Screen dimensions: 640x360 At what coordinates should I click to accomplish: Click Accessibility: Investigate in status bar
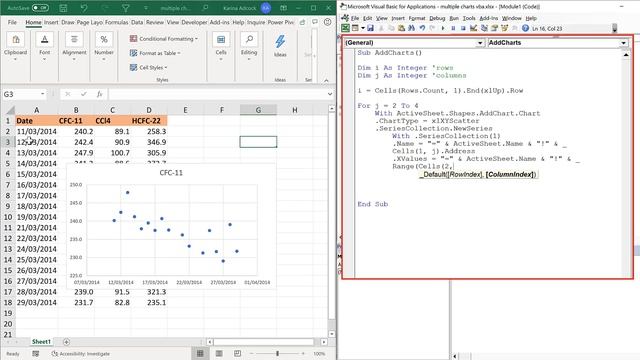point(81,353)
